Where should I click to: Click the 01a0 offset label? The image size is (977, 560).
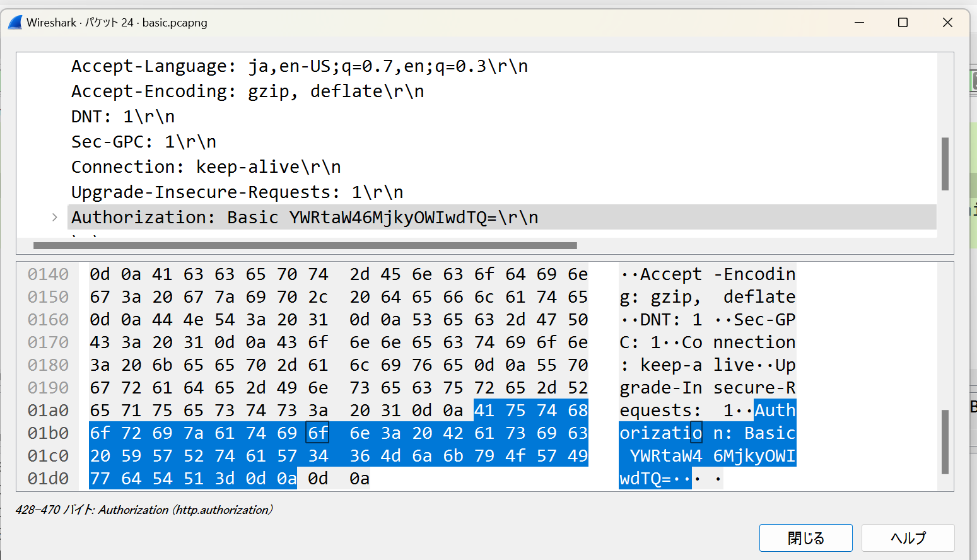pos(48,411)
